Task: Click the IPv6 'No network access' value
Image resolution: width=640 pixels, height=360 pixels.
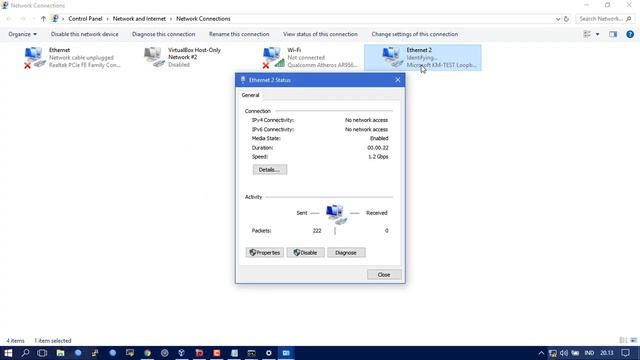Action: click(x=367, y=129)
